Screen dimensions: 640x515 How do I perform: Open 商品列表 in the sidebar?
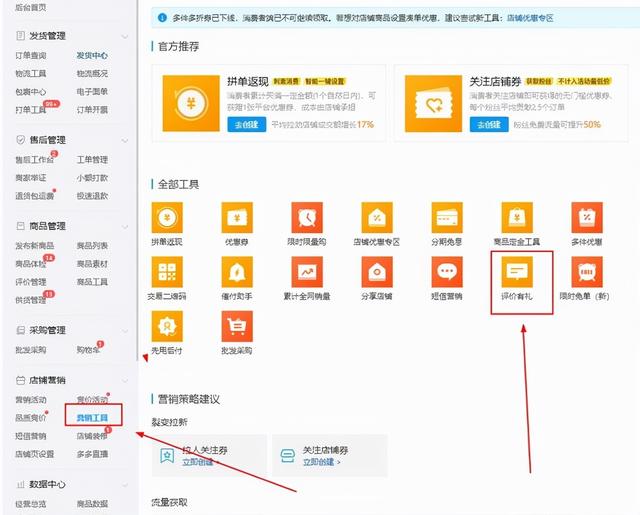(x=92, y=246)
